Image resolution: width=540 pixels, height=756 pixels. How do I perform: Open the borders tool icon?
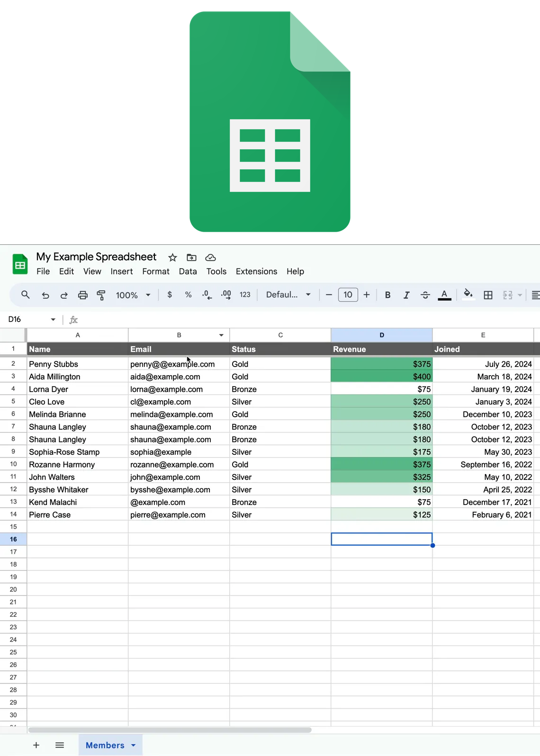click(x=488, y=295)
